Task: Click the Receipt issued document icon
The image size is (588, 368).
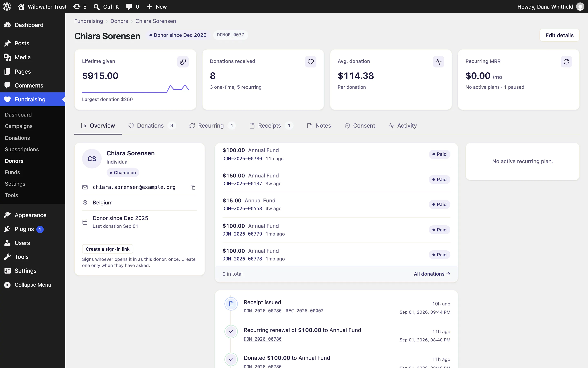Action: tap(231, 304)
